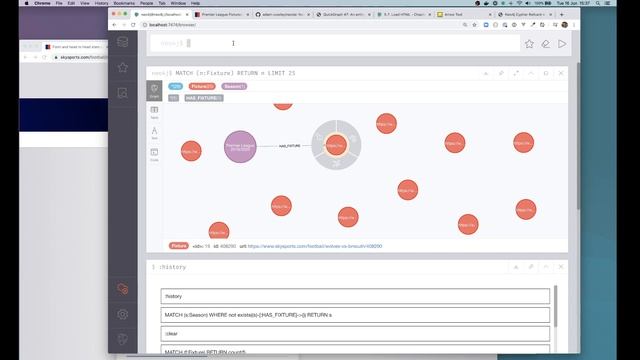Export the :history frame
Viewport: 640px width, 360px height.
point(516,267)
